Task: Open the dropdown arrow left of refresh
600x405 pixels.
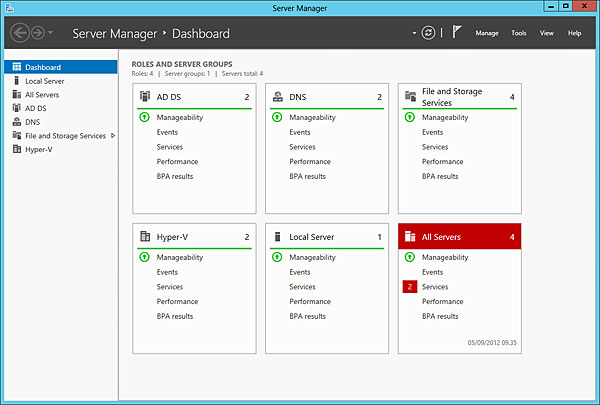Action: pyautogui.click(x=414, y=33)
